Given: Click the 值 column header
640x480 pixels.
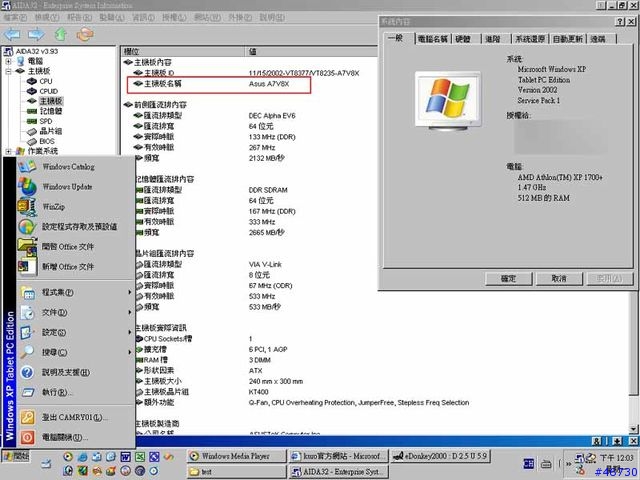Looking at the screenshot, I should (311, 51).
